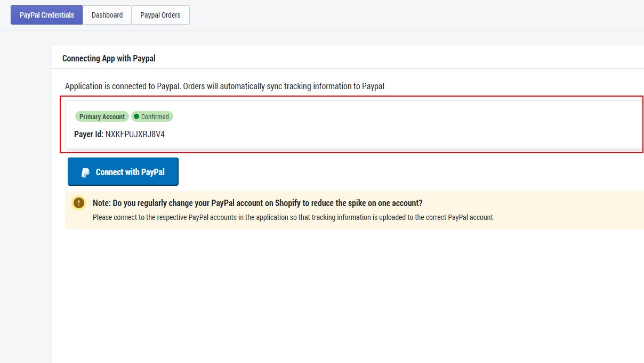Click the Primary Account badge
Screen dimensions: 644x363
point(102,116)
